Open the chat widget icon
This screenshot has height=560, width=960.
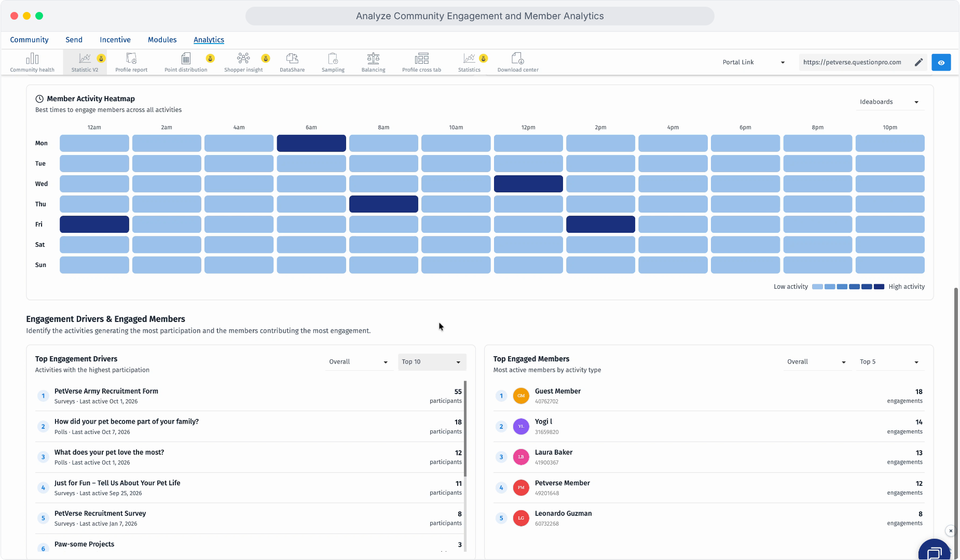tap(935, 552)
